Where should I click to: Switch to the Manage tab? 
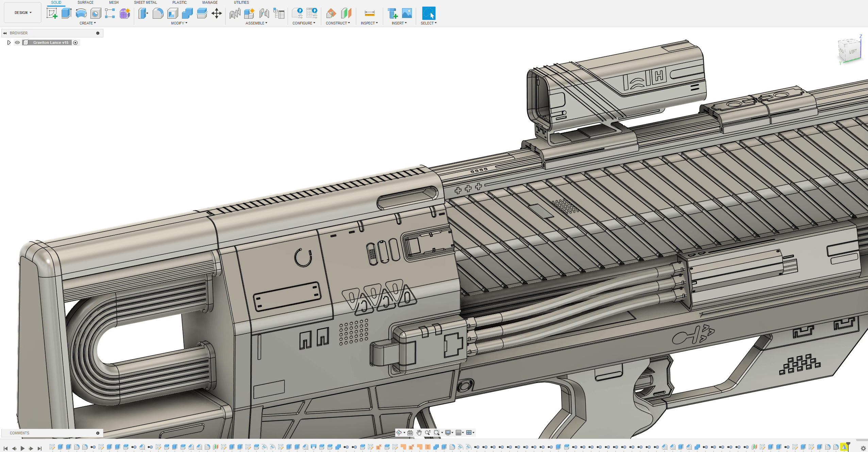coord(210,2)
